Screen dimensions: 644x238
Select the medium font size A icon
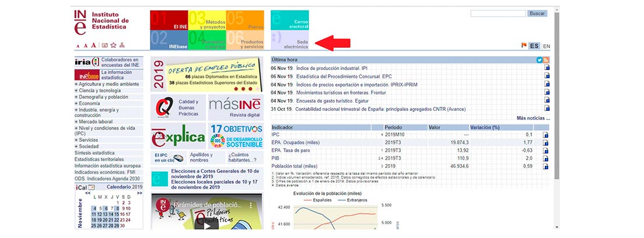tap(85, 45)
